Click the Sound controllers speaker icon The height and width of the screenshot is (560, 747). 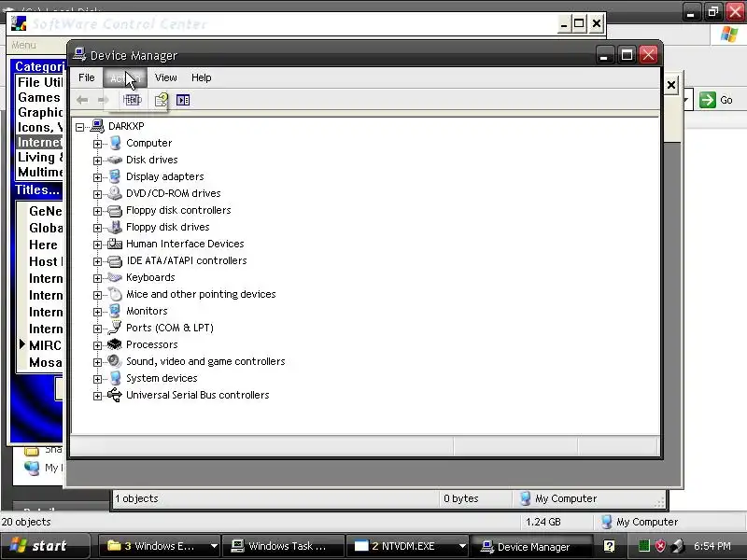115,361
